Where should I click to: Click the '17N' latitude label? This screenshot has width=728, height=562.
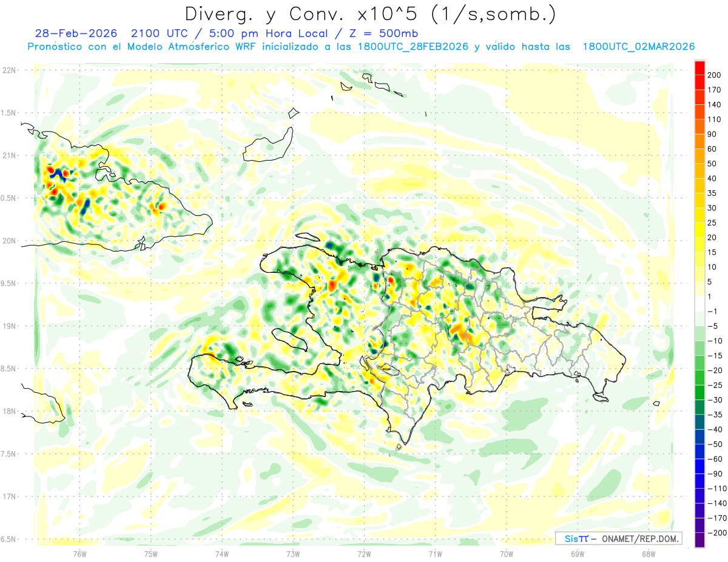point(8,497)
